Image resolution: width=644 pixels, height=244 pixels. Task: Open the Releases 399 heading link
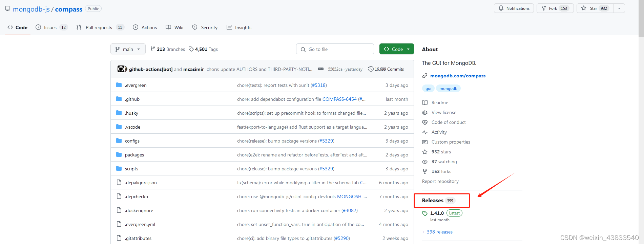coord(438,201)
